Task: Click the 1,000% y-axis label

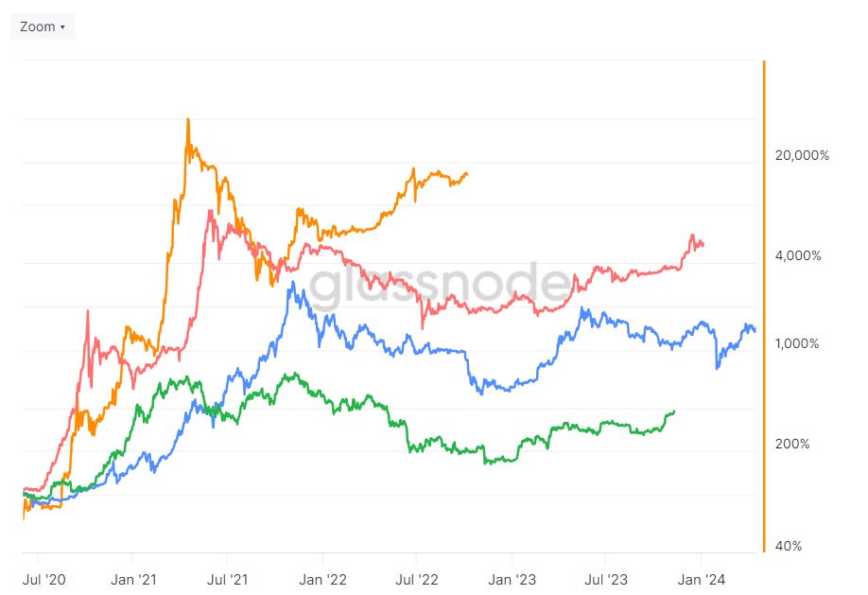Action: 797,343
